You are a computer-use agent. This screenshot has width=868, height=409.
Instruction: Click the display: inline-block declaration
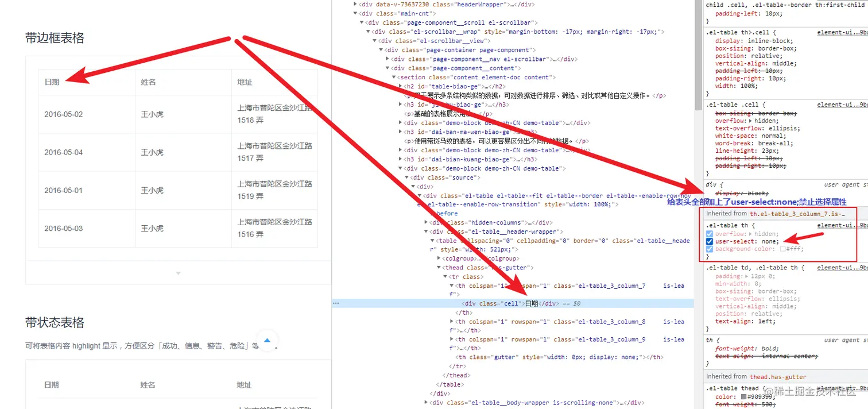[x=754, y=41]
